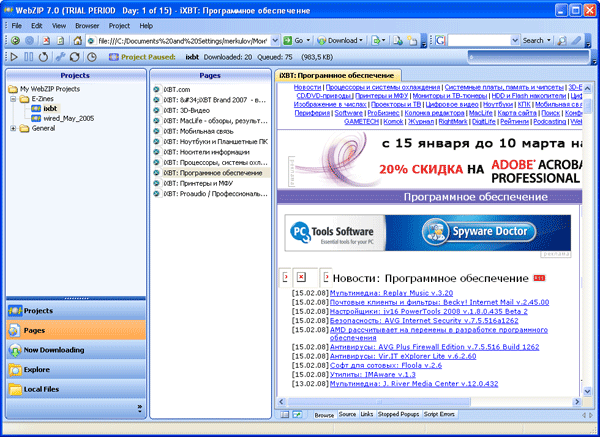Go to the Home page icon
Viewport: 600px width, 437px height.
pyautogui.click(x=78, y=41)
